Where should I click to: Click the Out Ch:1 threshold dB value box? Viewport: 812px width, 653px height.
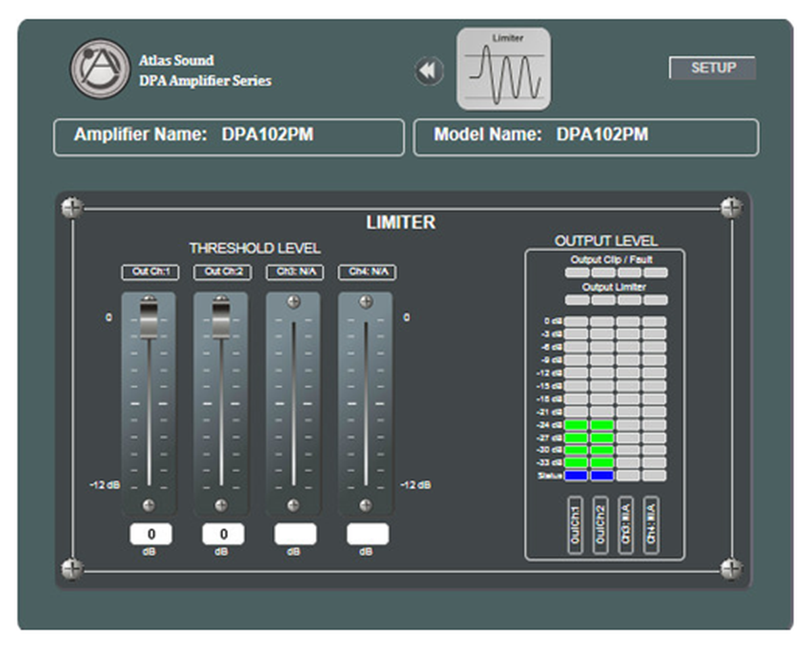pos(151,535)
